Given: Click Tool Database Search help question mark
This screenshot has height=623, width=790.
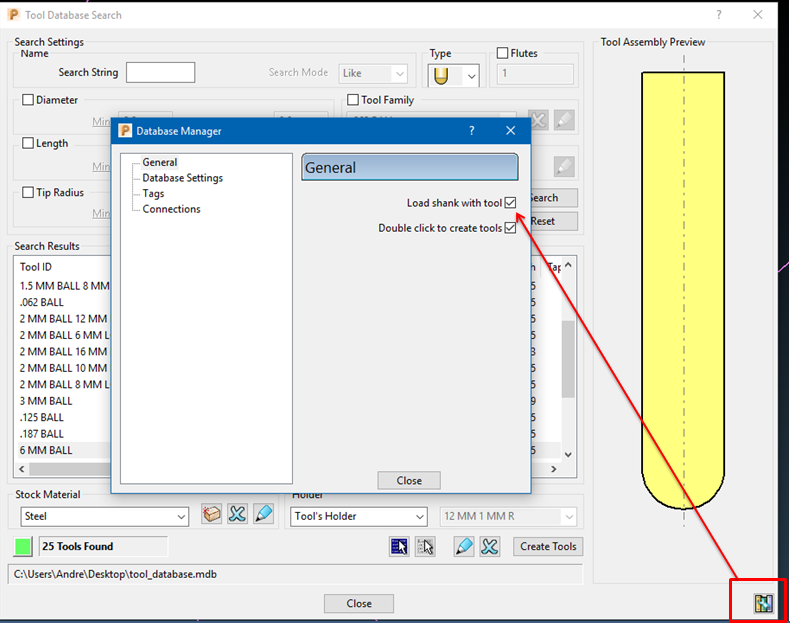Looking at the screenshot, I should point(719,15).
